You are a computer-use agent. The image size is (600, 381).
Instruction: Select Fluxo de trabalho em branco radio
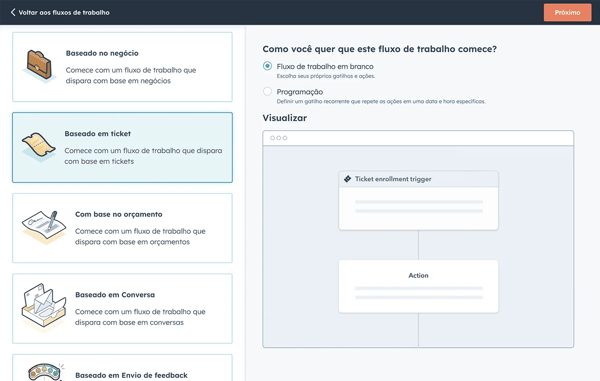click(x=267, y=66)
